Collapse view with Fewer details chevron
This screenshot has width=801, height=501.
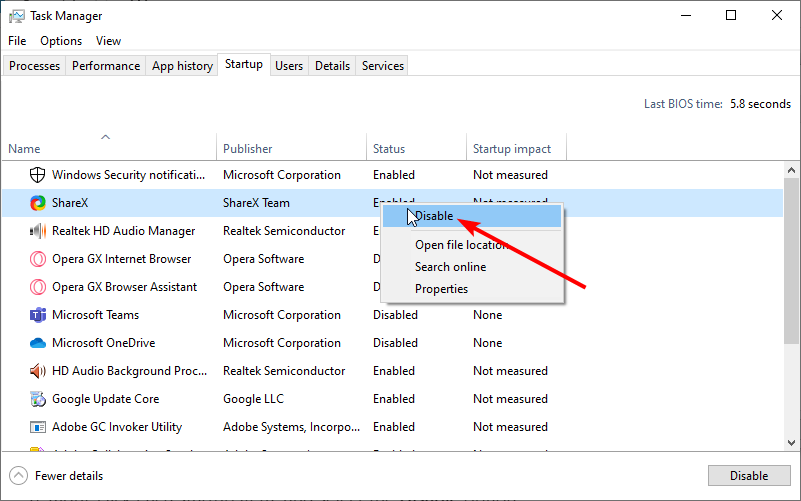pos(18,476)
